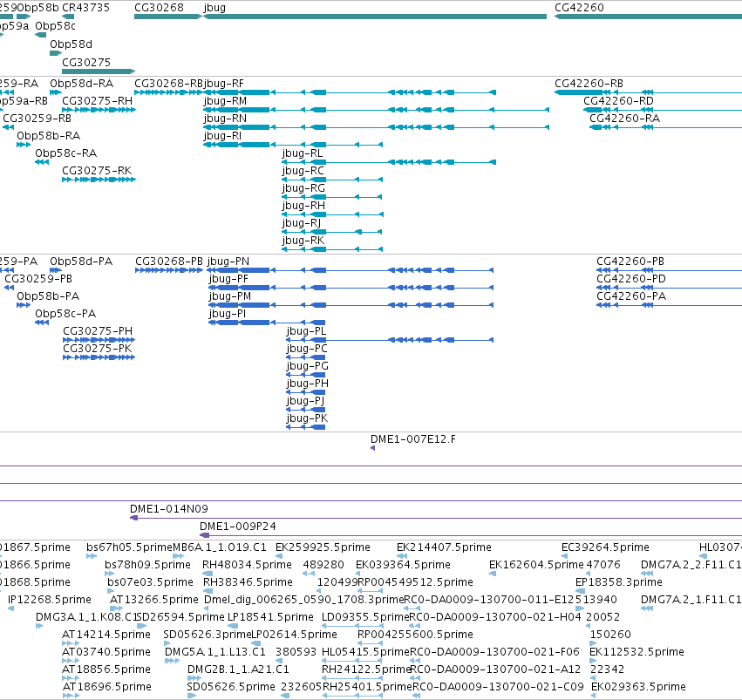The image size is (742, 700).
Task: Select the jbug-RG transcript label
Action: point(303,188)
